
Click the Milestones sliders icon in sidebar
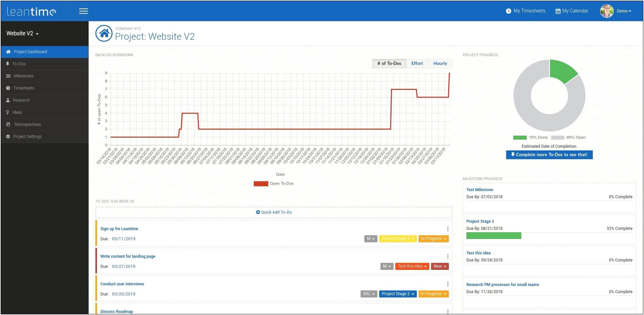click(8, 76)
